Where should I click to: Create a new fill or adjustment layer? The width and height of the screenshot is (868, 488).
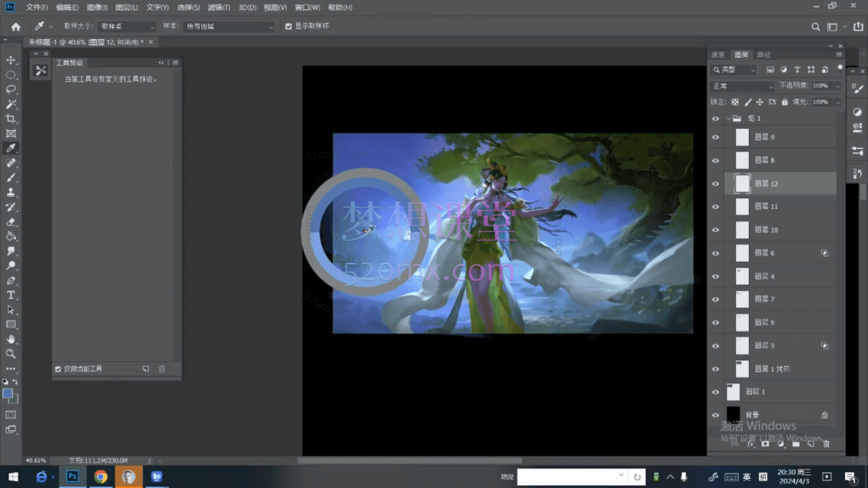pyautogui.click(x=780, y=443)
